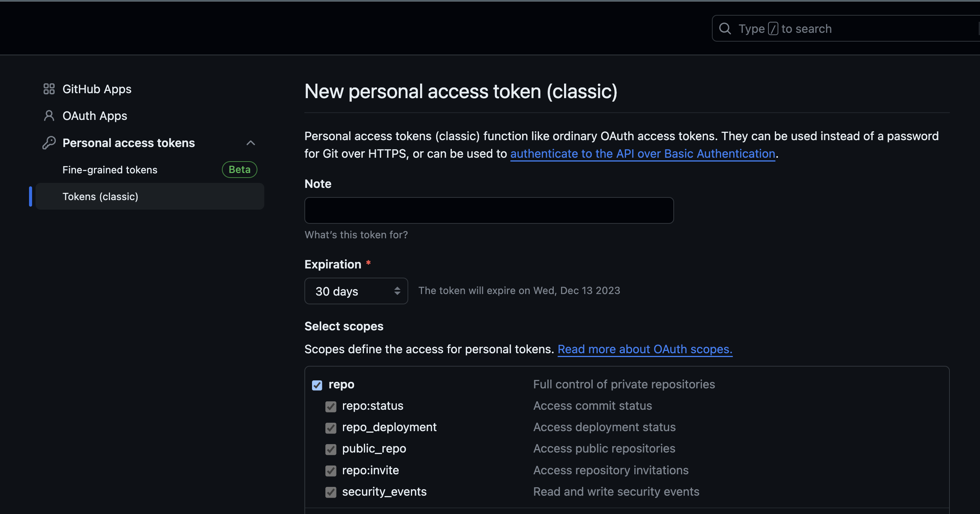Viewport: 980px width, 514px height.
Task: Collapse the Personal access tokens section
Action: [x=251, y=143]
